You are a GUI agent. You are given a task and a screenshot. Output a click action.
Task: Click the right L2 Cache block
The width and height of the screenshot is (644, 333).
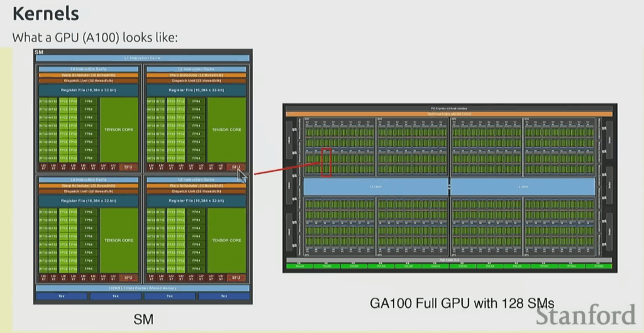coord(523,186)
